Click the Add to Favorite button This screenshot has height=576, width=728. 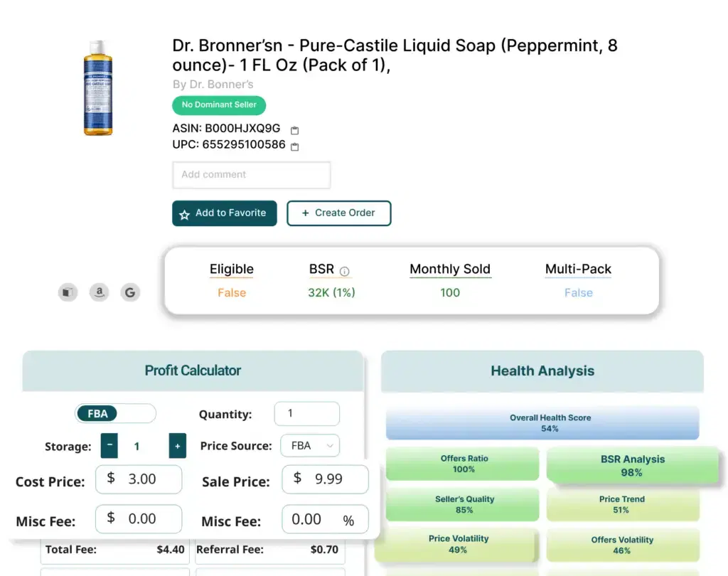[x=224, y=213]
